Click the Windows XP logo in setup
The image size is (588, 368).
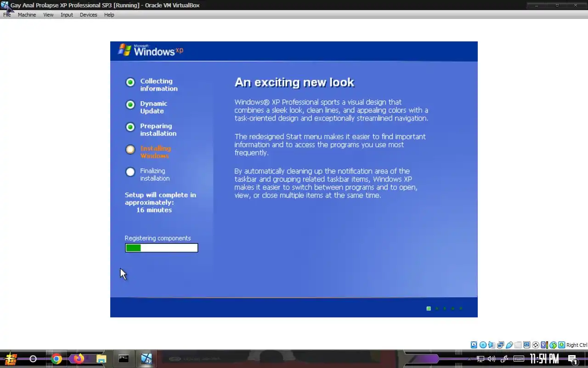pyautogui.click(x=151, y=50)
